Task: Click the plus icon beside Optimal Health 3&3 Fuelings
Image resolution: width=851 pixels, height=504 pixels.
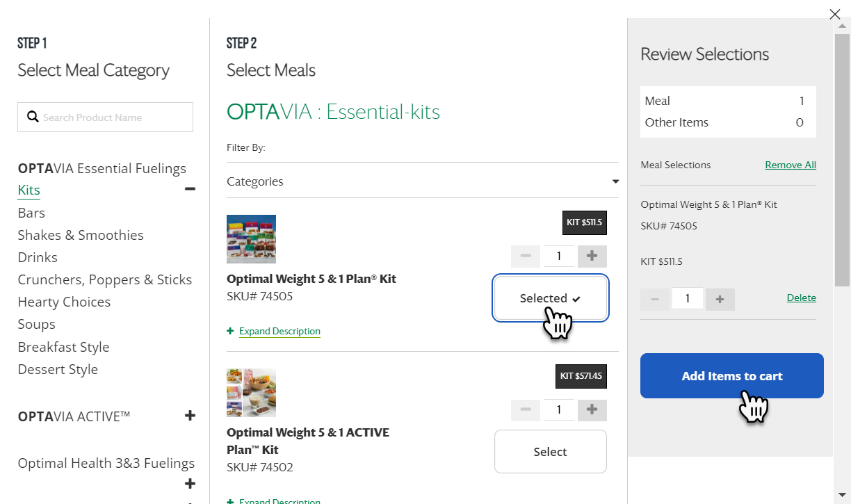Action: (190, 483)
